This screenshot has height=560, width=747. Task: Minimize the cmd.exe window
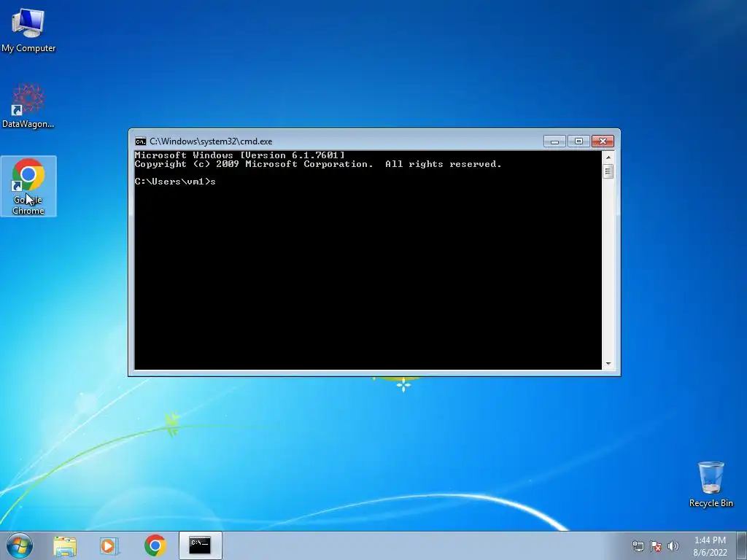[554, 141]
